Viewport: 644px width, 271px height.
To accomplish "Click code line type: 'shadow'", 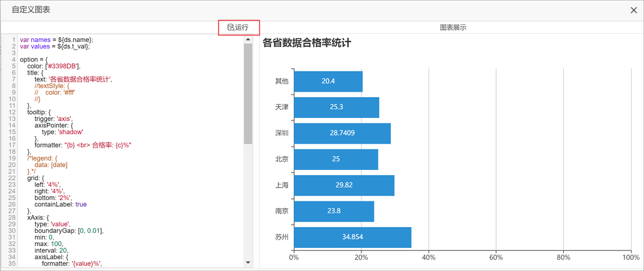I will tap(63, 132).
